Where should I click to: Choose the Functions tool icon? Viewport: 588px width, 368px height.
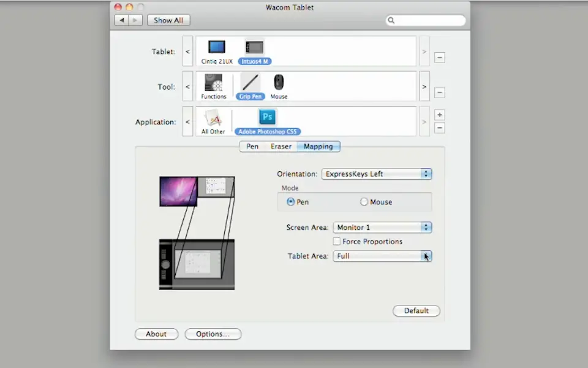pos(213,82)
